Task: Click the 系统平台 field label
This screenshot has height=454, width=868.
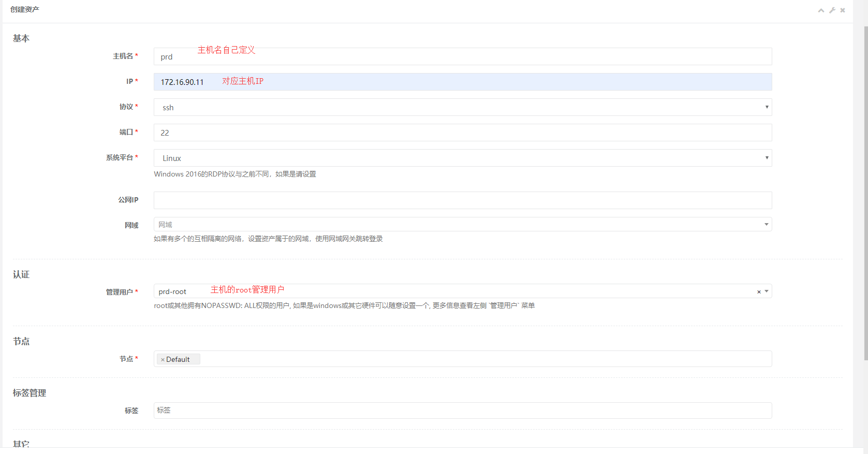Action: click(x=120, y=157)
